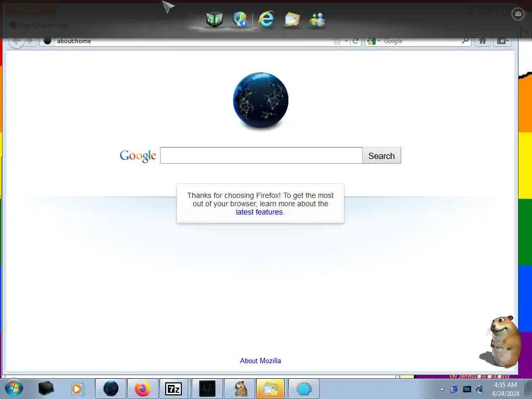532x399 pixels.
Task: Open the dark monitor taskbar app
Action: (207, 389)
